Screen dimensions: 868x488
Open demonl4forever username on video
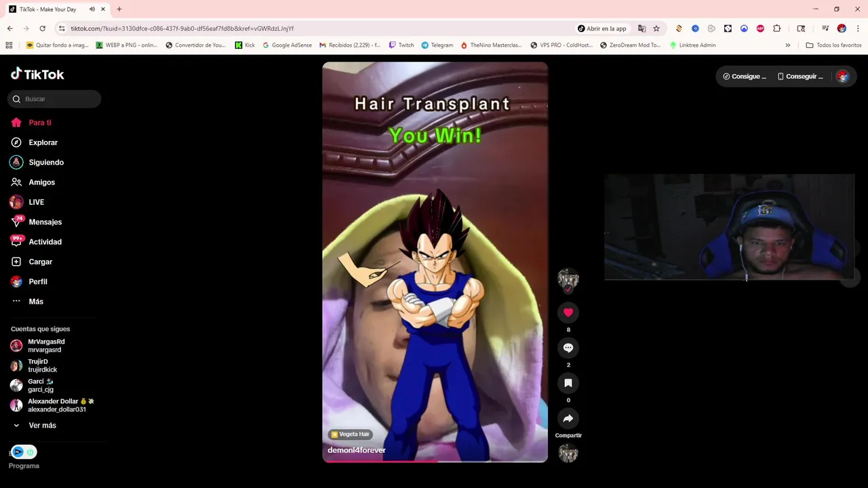pyautogui.click(x=357, y=450)
